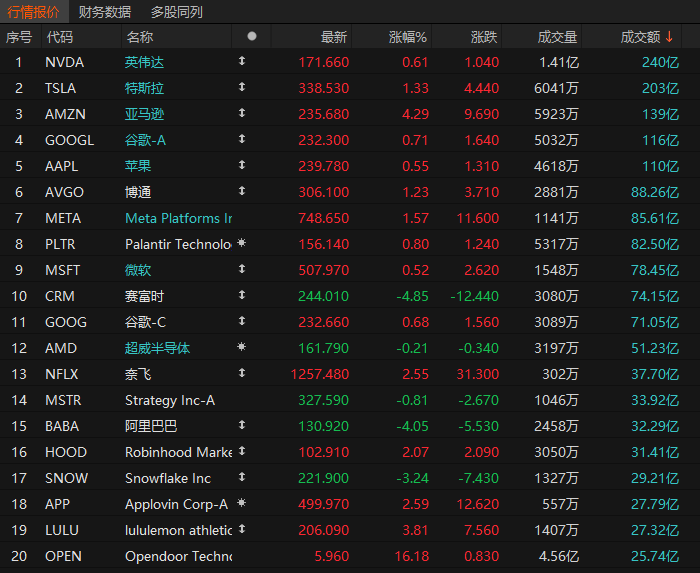Click the star icon in AMD row
This screenshot has height=573, width=700.
click(x=242, y=347)
